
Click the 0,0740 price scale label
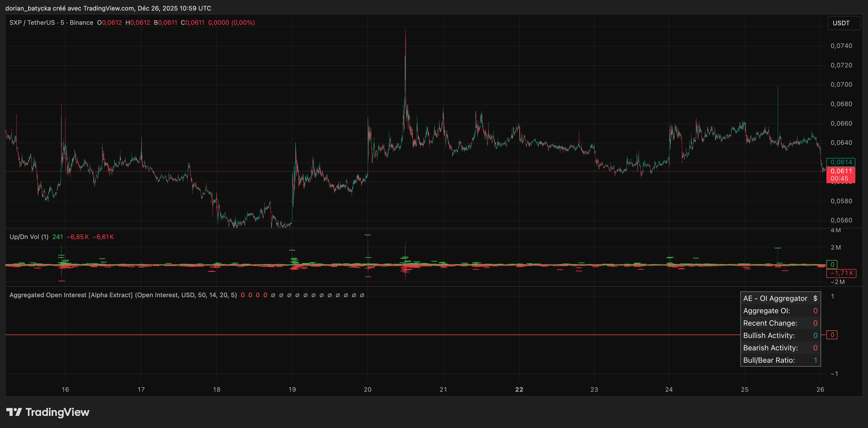[841, 46]
